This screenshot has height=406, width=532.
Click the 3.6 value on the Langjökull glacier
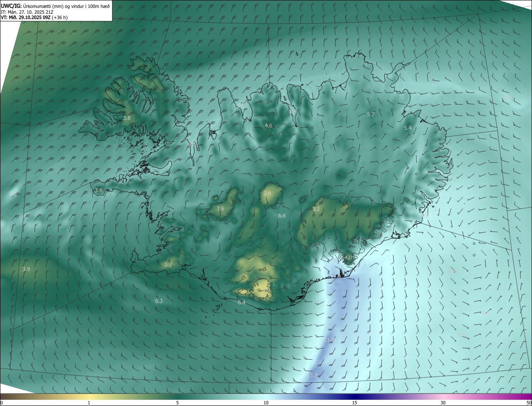(x=220, y=209)
